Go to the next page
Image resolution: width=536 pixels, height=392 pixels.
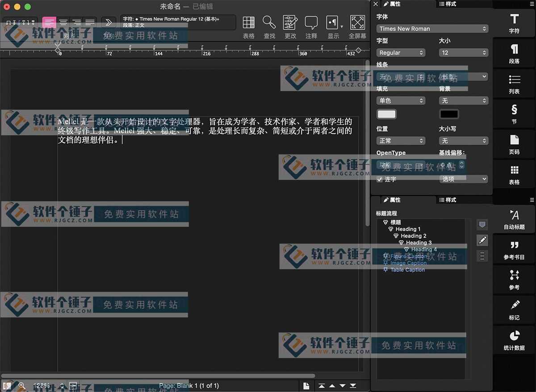343,386
